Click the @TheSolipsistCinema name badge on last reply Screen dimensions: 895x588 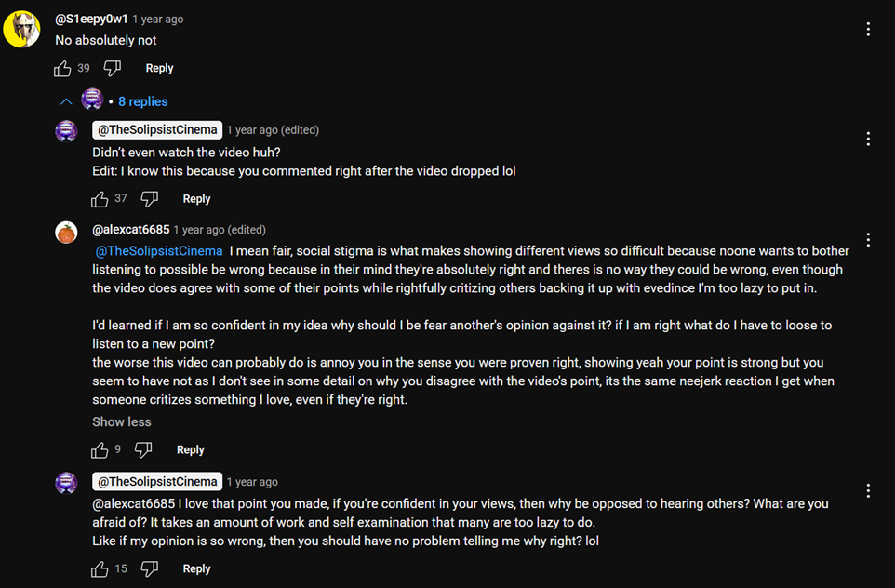coord(157,482)
